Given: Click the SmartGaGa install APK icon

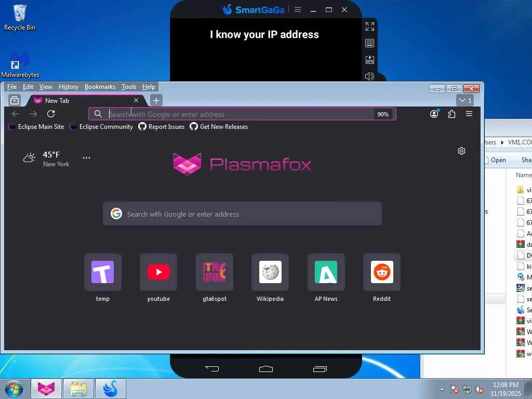Looking at the screenshot, I should [x=369, y=60].
